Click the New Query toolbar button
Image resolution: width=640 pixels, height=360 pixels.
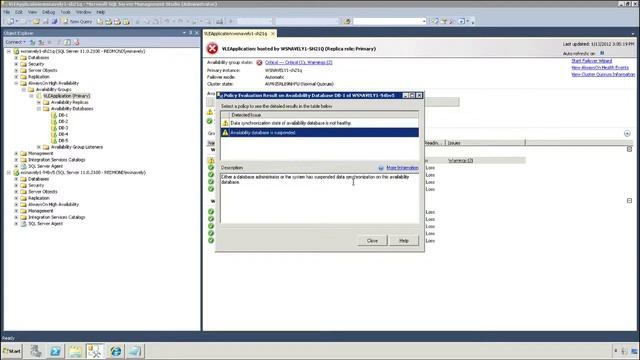point(78,21)
